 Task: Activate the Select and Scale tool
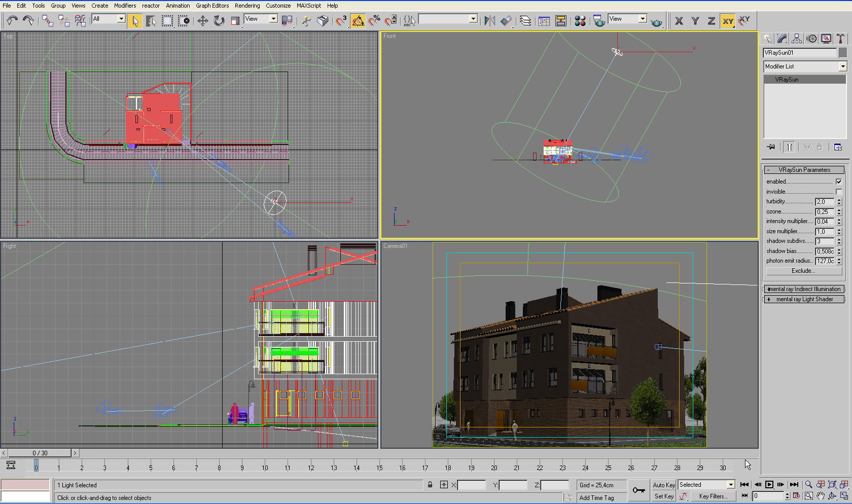[235, 21]
